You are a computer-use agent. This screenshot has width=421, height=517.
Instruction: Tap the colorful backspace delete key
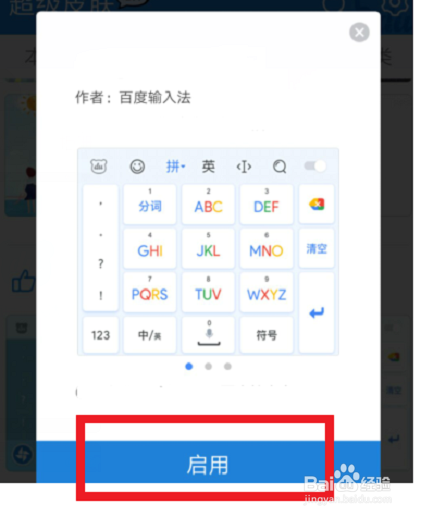point(316,204)
